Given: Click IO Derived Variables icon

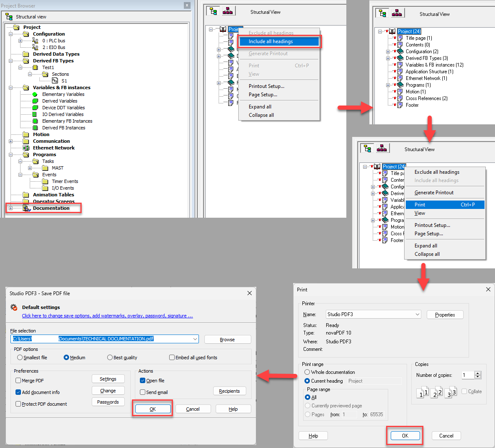Looking at the screenshot, I should [x=35, y=114].
